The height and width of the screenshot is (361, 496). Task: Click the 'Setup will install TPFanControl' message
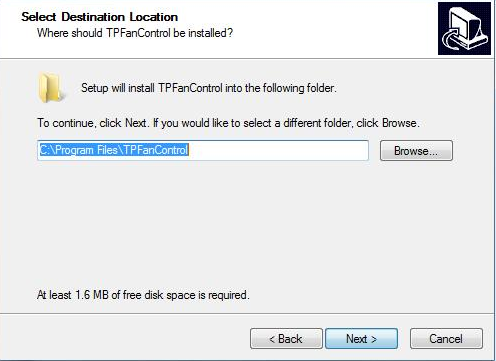(x=209, y=88)
